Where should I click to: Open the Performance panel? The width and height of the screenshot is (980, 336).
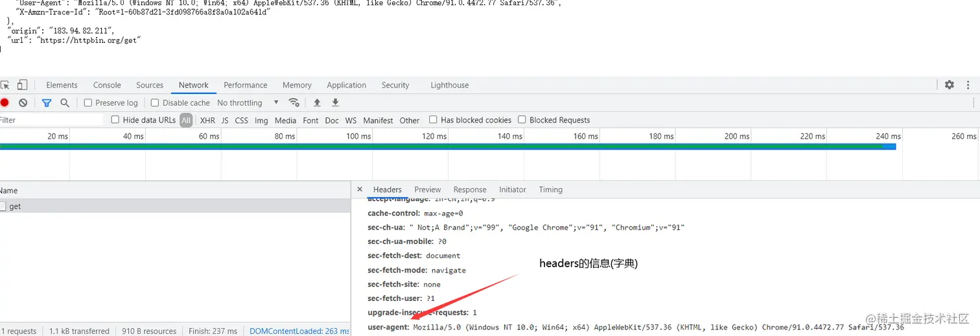(246, 85)
